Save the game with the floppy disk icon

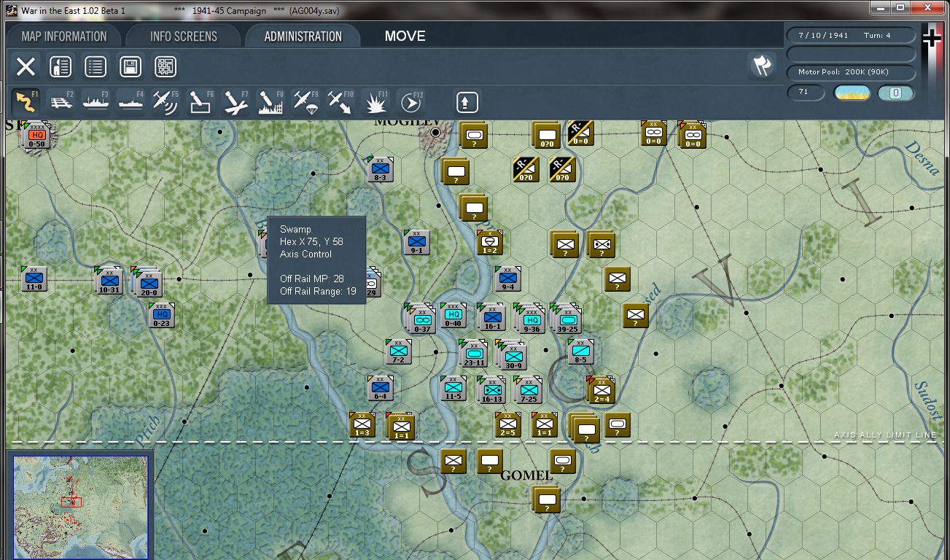(x=131, y=67)
